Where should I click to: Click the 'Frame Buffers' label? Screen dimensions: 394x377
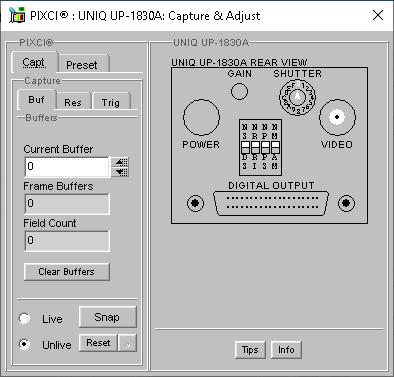click(x=58, y=186)
